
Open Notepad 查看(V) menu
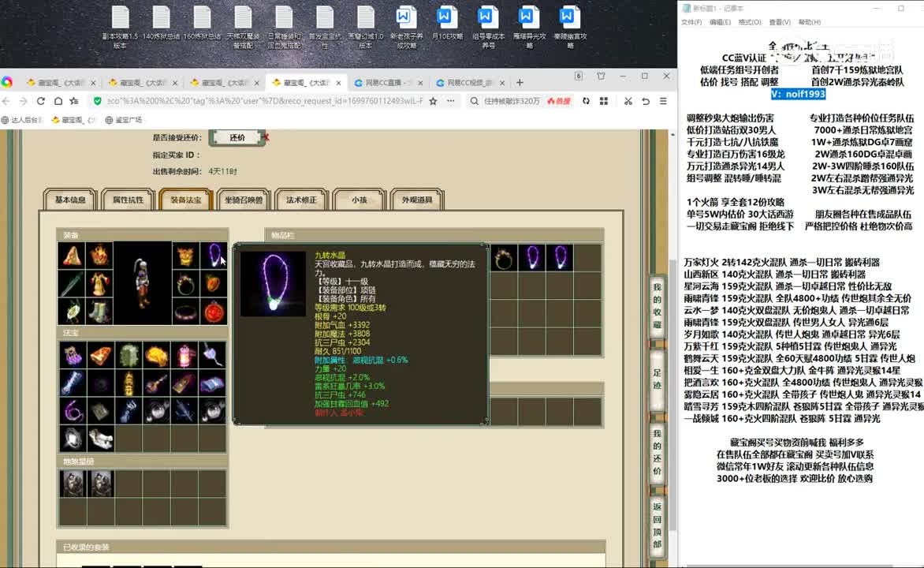click(x=780, y=22)
